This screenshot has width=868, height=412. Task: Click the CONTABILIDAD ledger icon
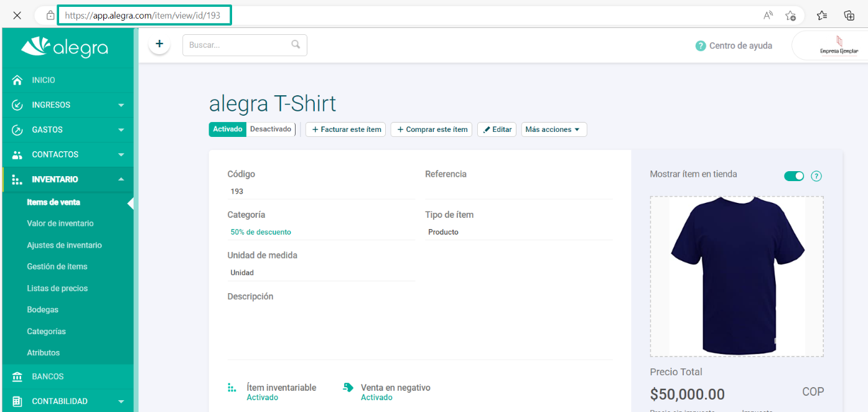(x=17, y=401)
